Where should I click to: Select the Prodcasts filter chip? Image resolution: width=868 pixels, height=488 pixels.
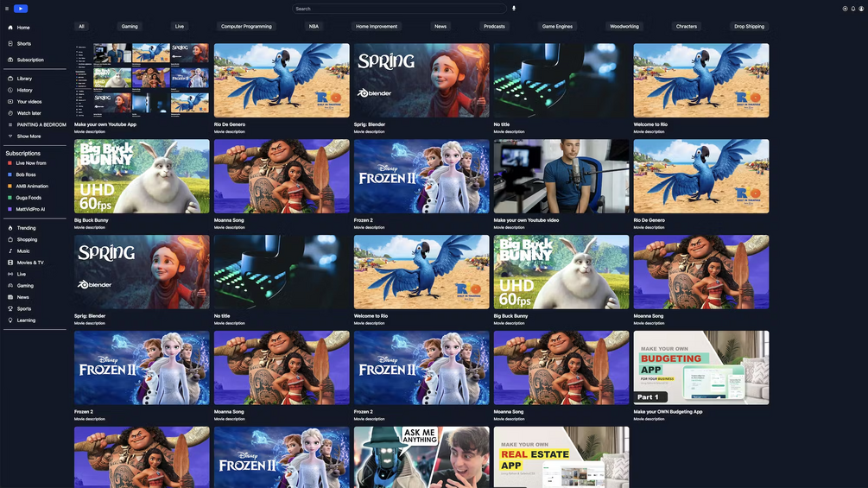point(494,26)
